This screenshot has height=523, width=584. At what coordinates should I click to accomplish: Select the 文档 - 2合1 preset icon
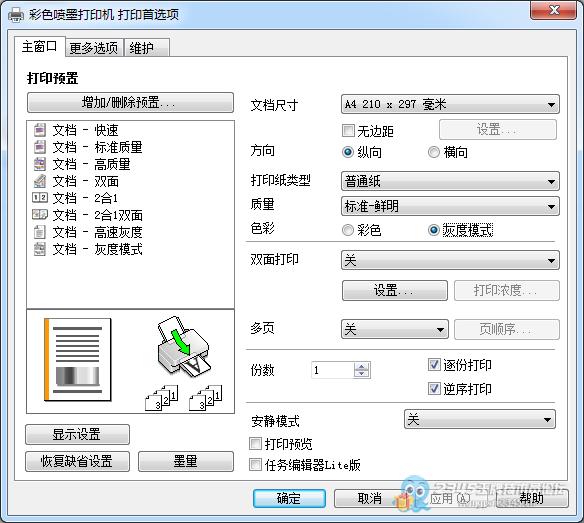click(x=39, y=198)
